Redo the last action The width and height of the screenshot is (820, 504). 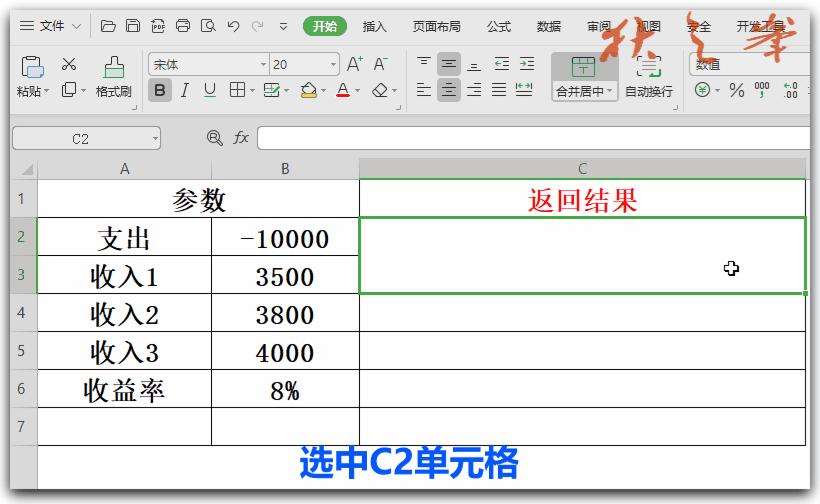coord(257,26)
